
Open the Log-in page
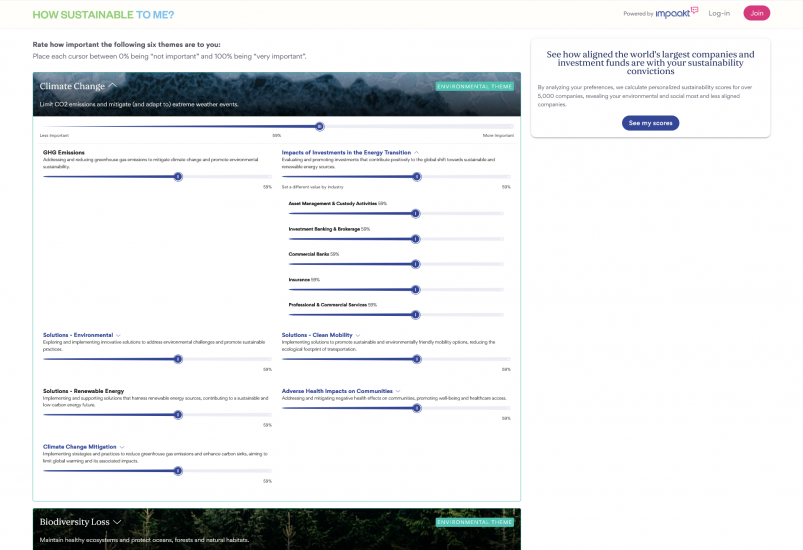[718, 13]
